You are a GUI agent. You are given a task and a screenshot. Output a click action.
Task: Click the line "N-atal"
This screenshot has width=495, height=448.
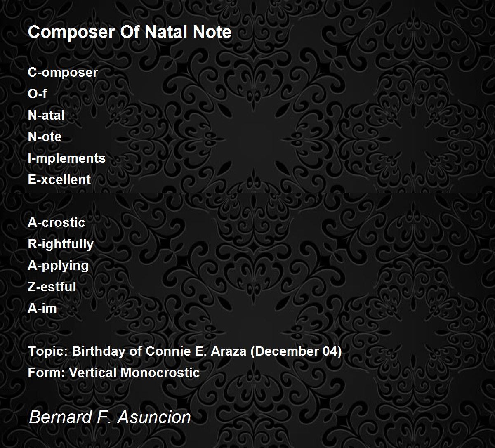point(46,115)
